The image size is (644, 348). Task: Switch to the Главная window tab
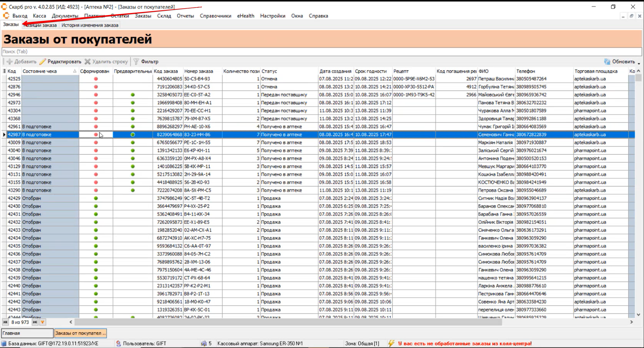point(27,333)
